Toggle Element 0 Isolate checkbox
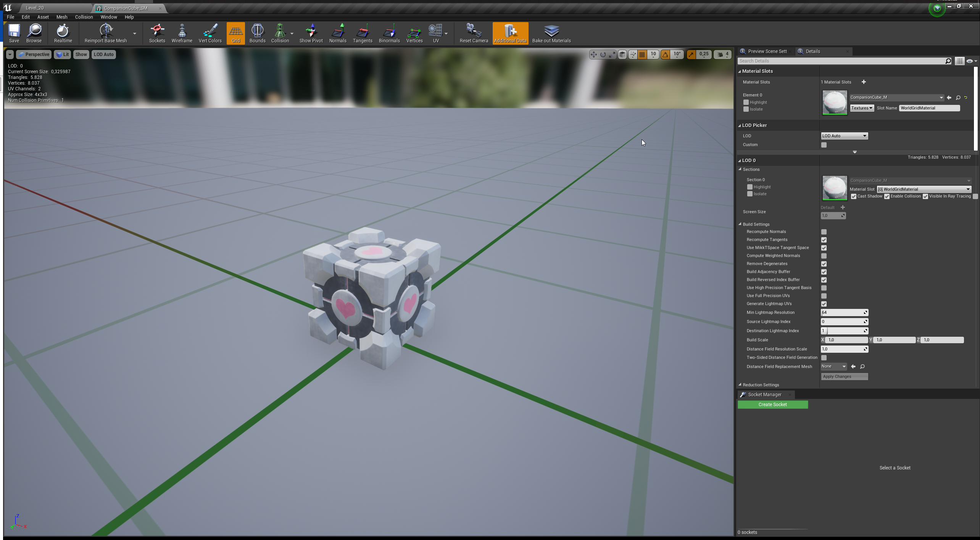980x540 pixels. 746,109
